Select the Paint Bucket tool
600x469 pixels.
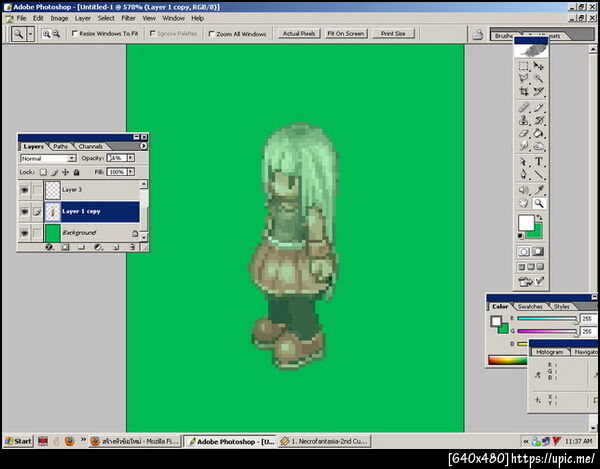point(538,133)
